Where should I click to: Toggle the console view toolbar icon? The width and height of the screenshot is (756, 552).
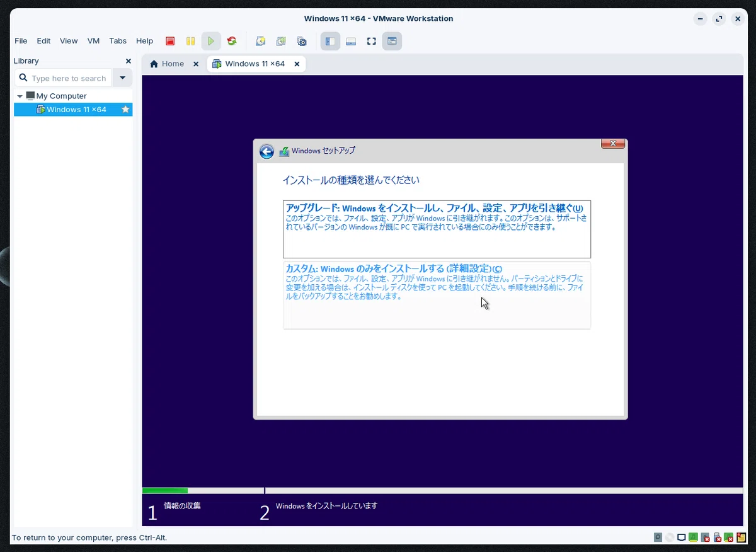tap(392, 41)
